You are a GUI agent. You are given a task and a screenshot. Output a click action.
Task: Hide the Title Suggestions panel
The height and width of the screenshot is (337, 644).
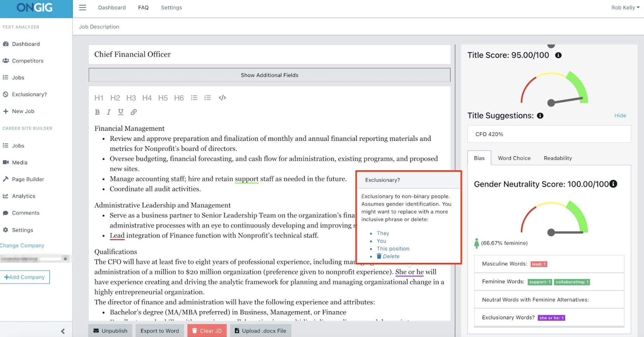point(620,115)
